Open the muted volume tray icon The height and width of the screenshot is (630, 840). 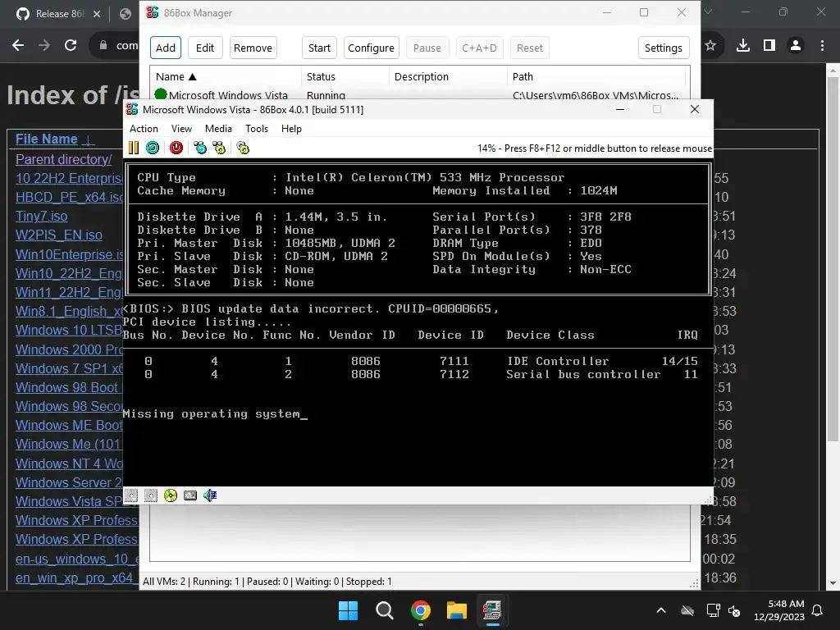734,610
